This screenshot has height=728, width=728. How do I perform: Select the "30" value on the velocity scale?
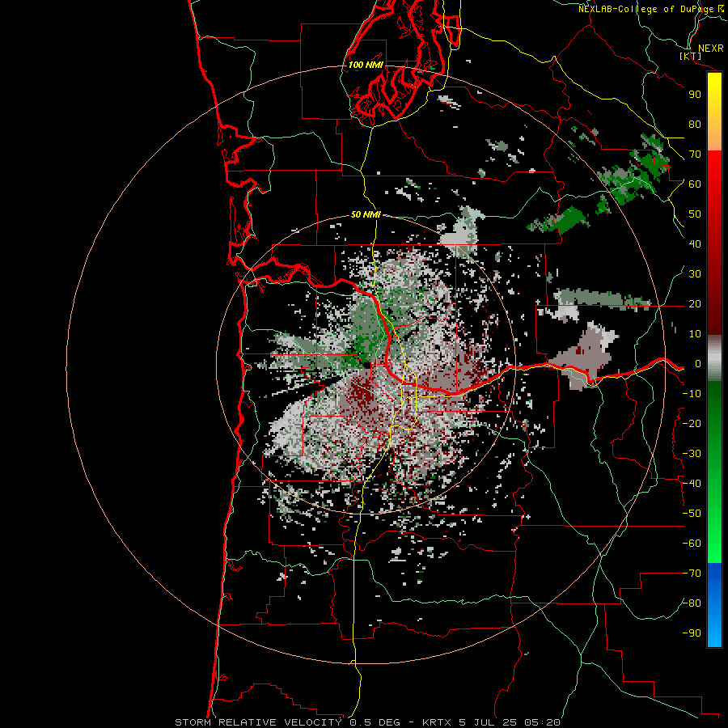(695, 274)
